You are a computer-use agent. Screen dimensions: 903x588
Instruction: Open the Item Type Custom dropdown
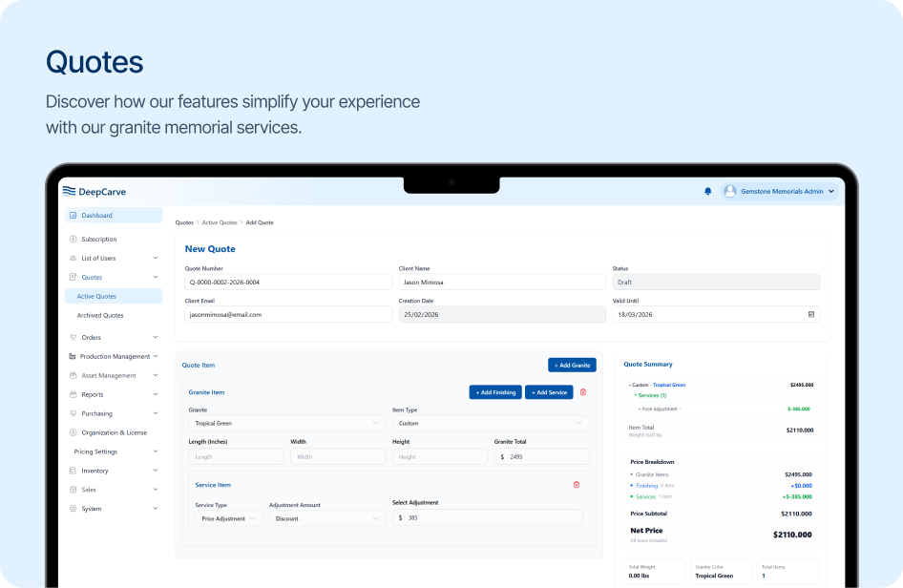pos(490,423)
